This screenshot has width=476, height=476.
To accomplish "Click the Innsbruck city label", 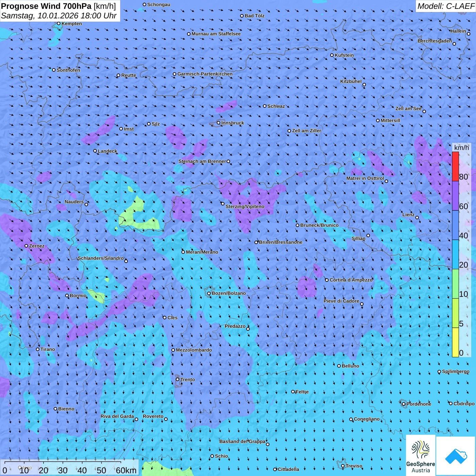I will point(233,123).
